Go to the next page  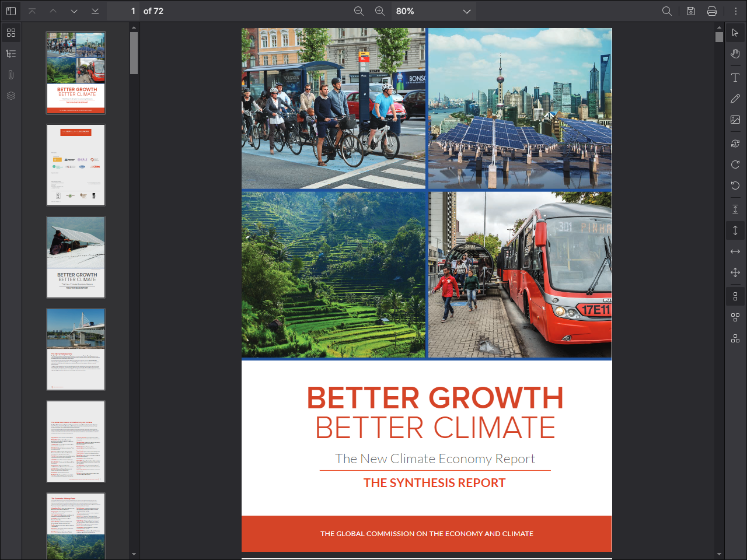pyautogui.click(x=74, y=11)
